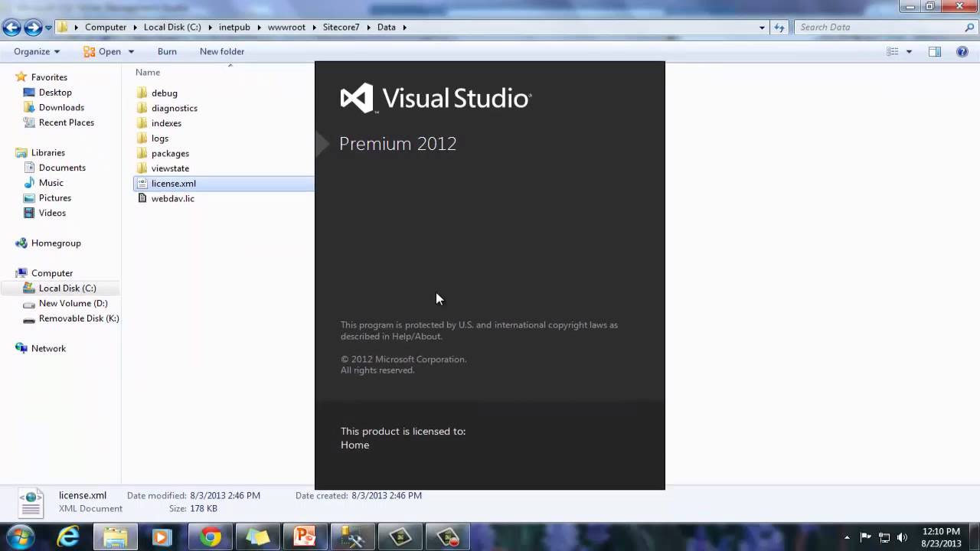This screenshot has width=980, height=551.
Task: Expand the Open button dropdown arrow
Action: pos(131,51)
